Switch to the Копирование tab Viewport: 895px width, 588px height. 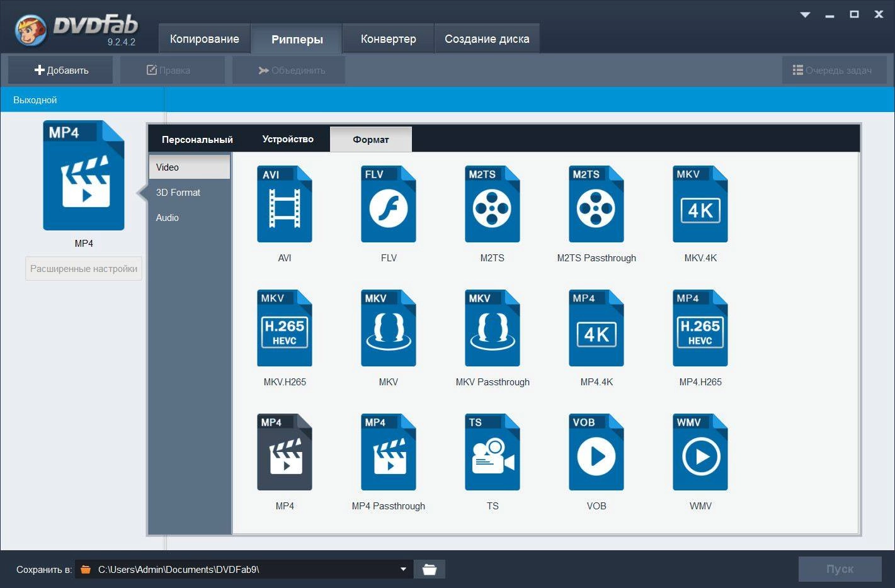tap(205, 39)
